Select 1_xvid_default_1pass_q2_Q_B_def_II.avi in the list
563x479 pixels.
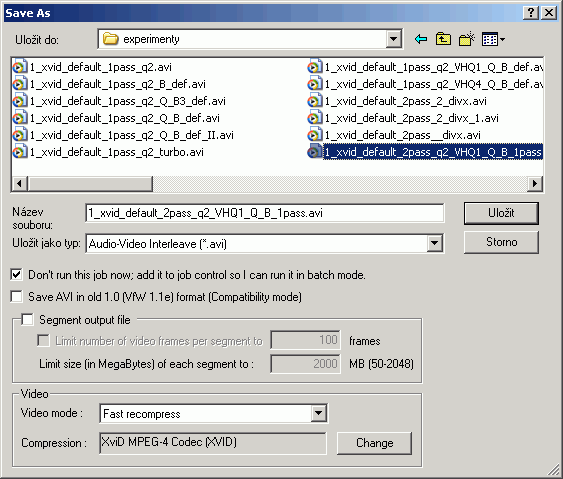(x=131, y=135)
